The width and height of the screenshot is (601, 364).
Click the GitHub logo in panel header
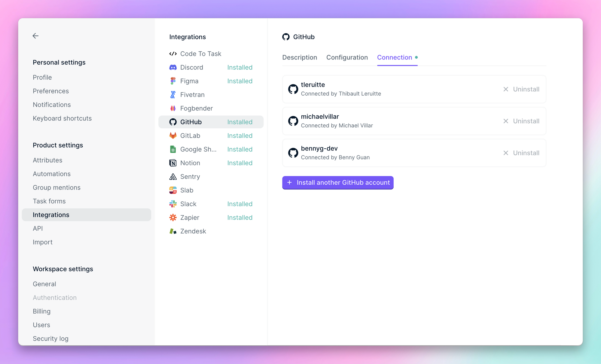tap(286, 37)
